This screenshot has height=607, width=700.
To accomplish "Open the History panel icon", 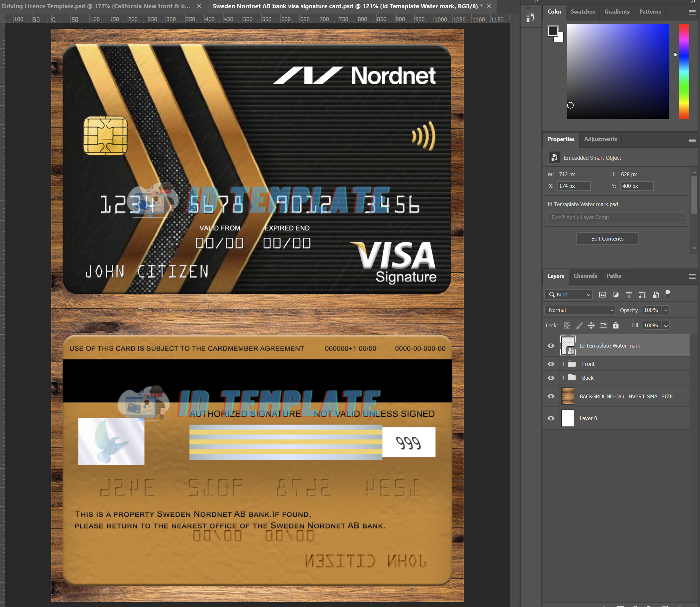I will (x=530, y=17).
